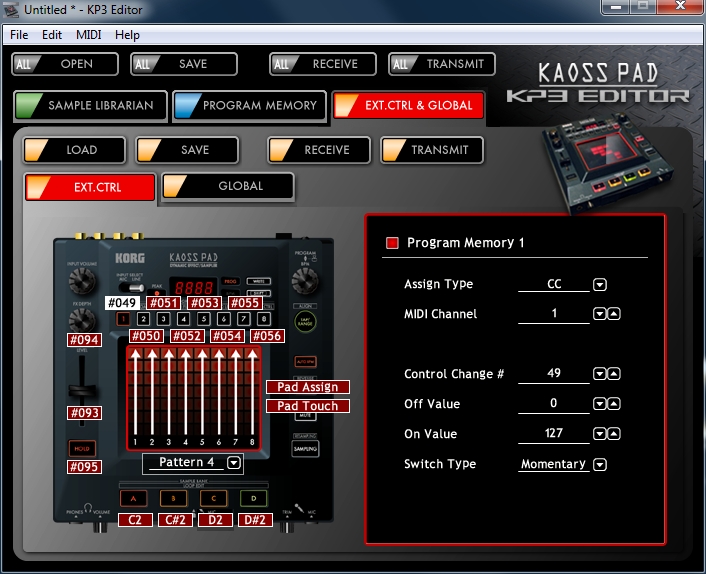The image size is (706, 574).
Task: Click the Pad Assign label
Action: (x=308, y=387)
